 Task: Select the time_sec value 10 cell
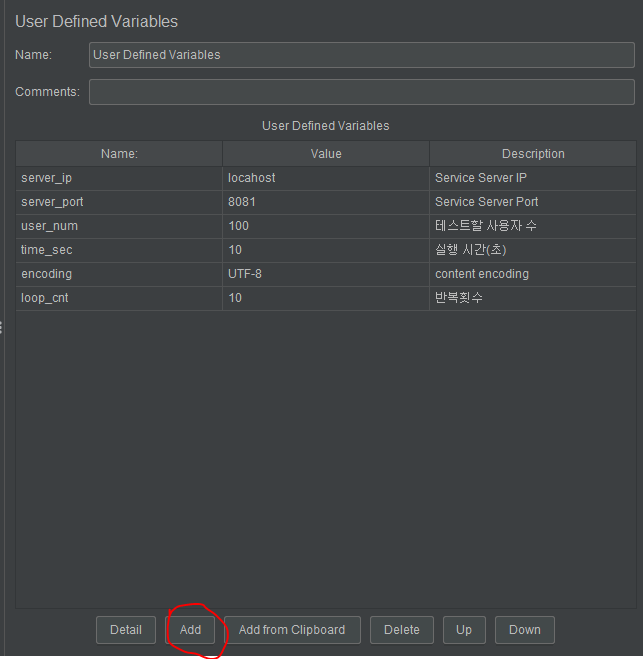coord(326,250)
